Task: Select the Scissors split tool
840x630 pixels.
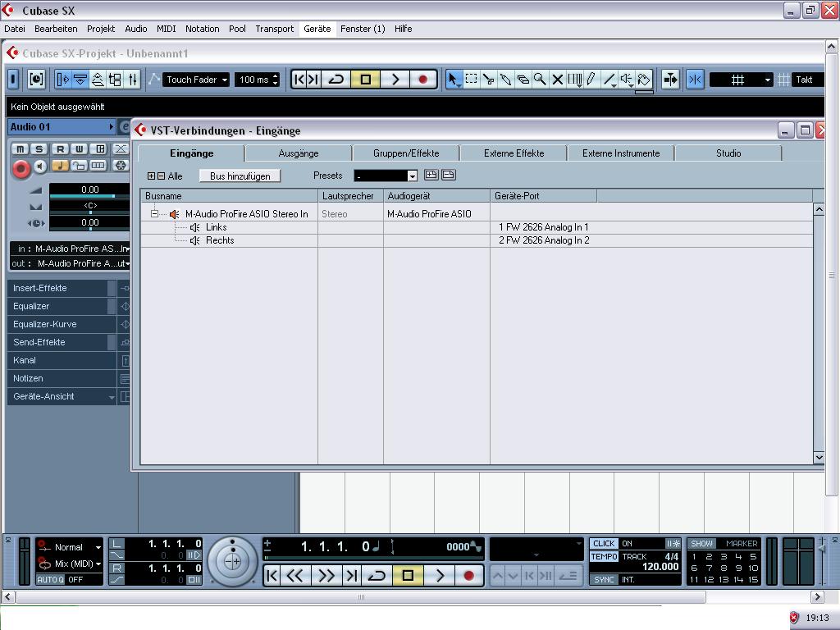Action: click(489, 80)
